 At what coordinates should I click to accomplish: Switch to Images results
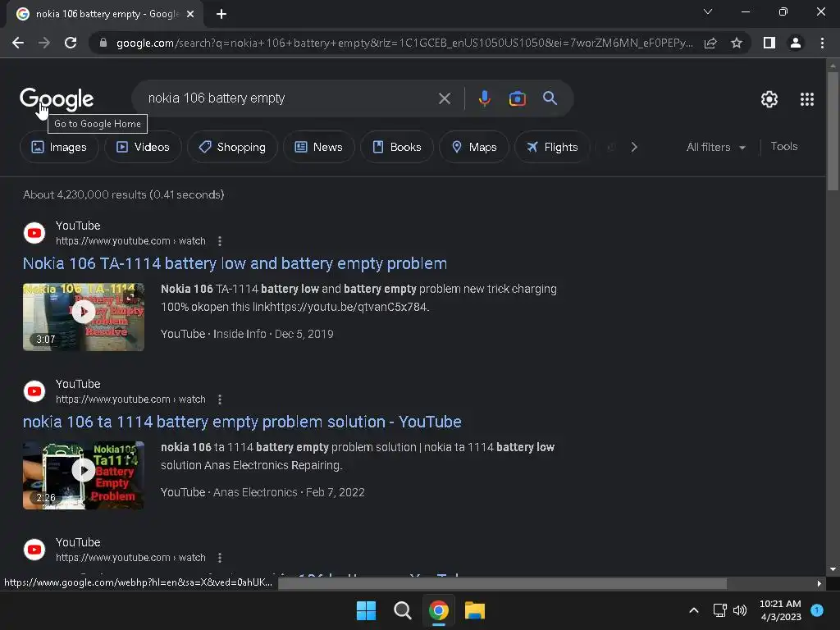click(x=59, y=147)
